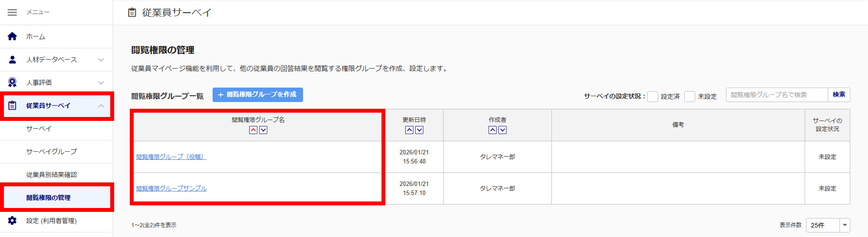Expand the 人材データベース menu section
Screen dimensions: 868x237
(x=101, y=60)
